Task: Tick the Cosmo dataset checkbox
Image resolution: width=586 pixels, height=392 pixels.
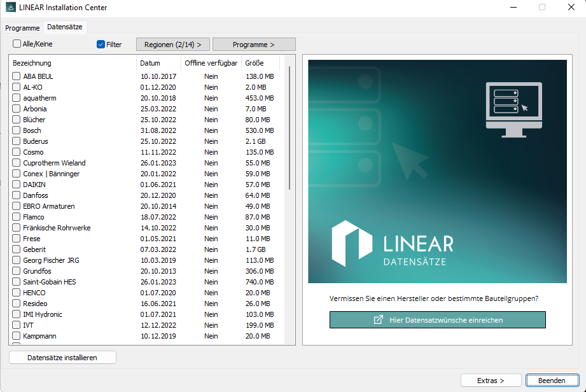Action: (17, 152)
